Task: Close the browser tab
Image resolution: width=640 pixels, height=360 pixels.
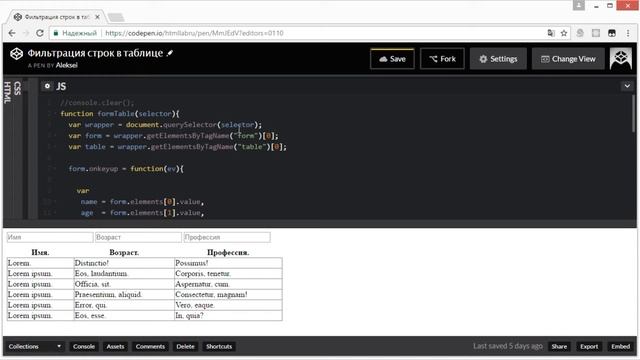Action: tap(97, 17)
